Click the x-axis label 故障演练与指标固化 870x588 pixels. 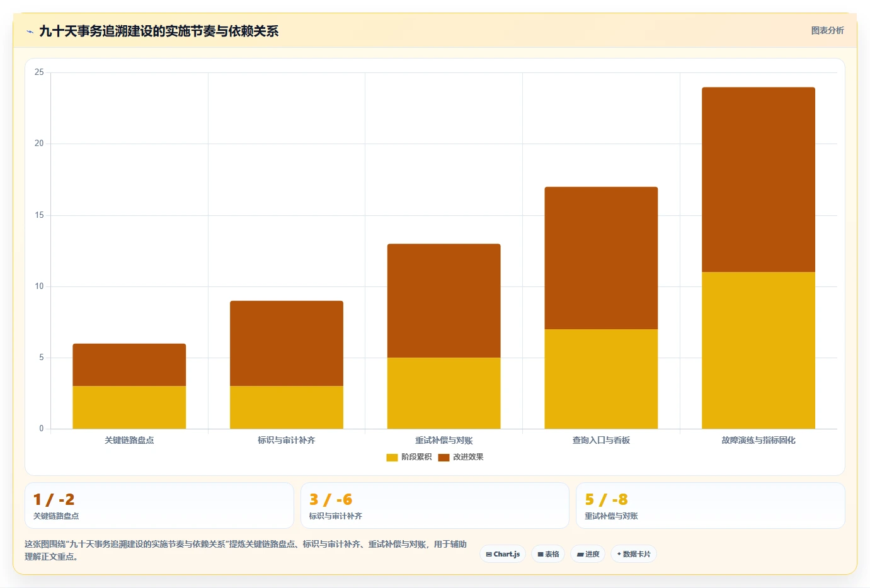click(x=758, y=440)
